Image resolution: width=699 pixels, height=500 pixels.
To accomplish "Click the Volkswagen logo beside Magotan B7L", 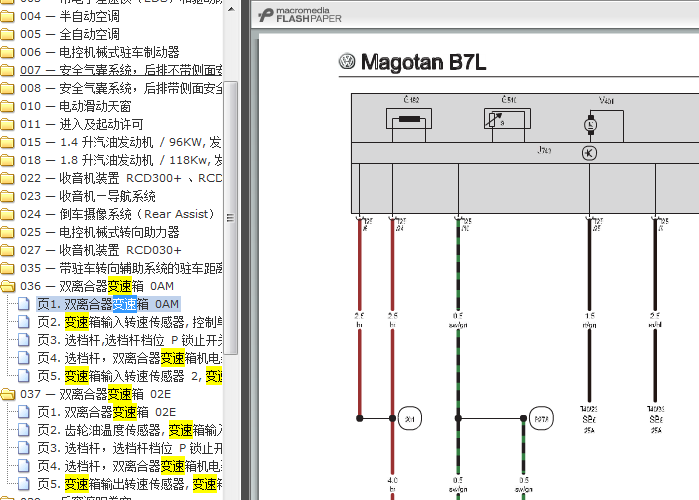I will click(x=347, y=61).
